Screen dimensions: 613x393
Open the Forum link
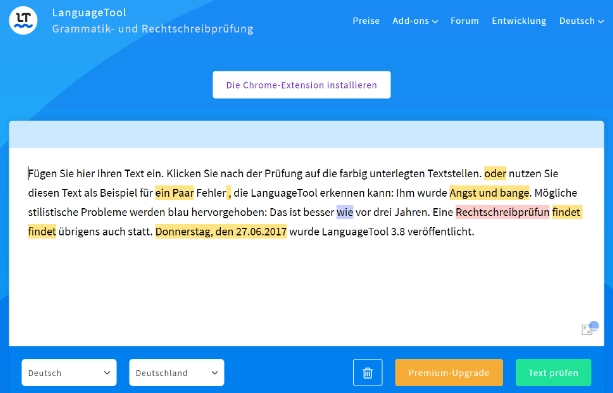click(x=464, y=21)
